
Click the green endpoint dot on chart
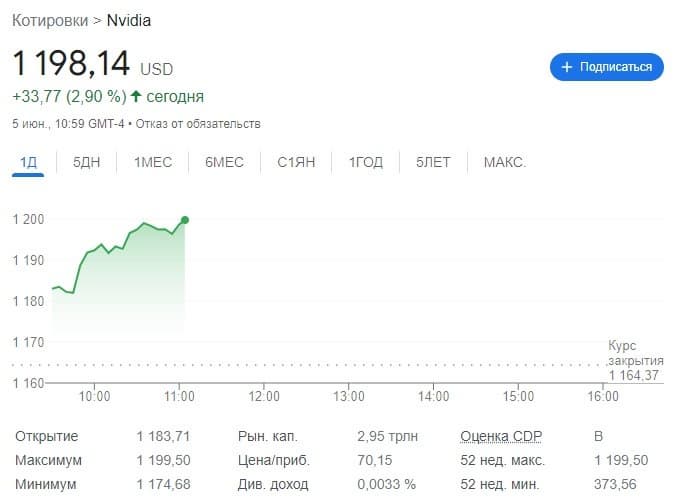point(185,219)
